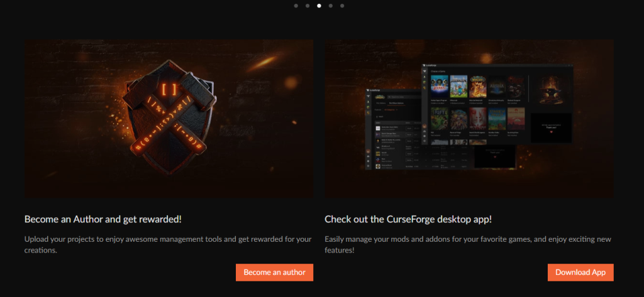Jump to the fourth carousel dot
Screen dimensions: 644x297
pos(331,6)
